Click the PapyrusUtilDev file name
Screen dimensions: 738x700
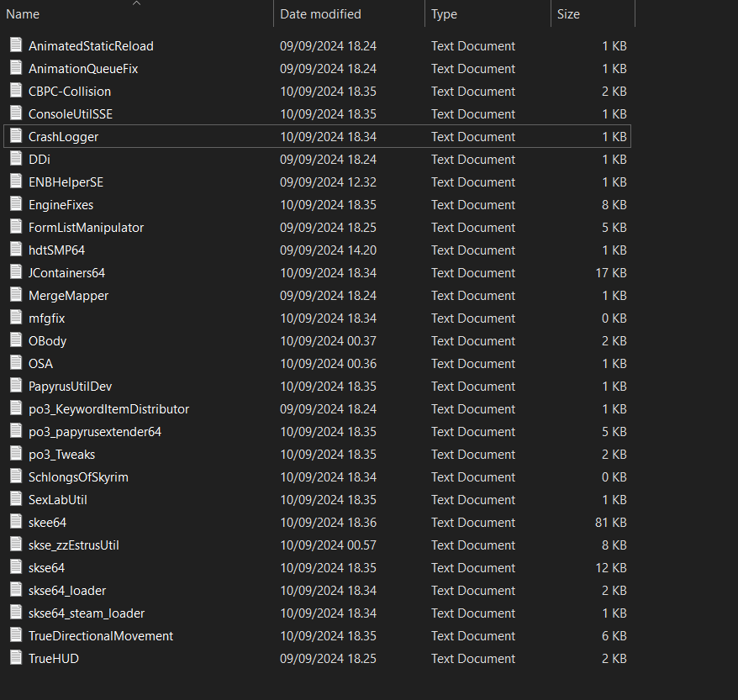70,387
